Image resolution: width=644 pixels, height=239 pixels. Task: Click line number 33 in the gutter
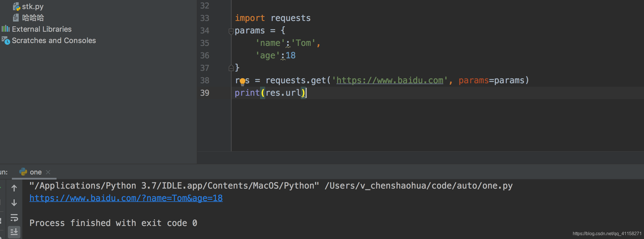click(x=205, y=18)
